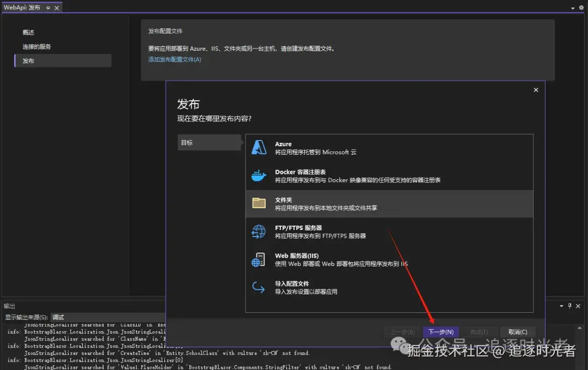This screenshot has width=588, height=370.
Task: Select the 发布 sidebar item
Action: pyautogui.click(x=63, y=61)
